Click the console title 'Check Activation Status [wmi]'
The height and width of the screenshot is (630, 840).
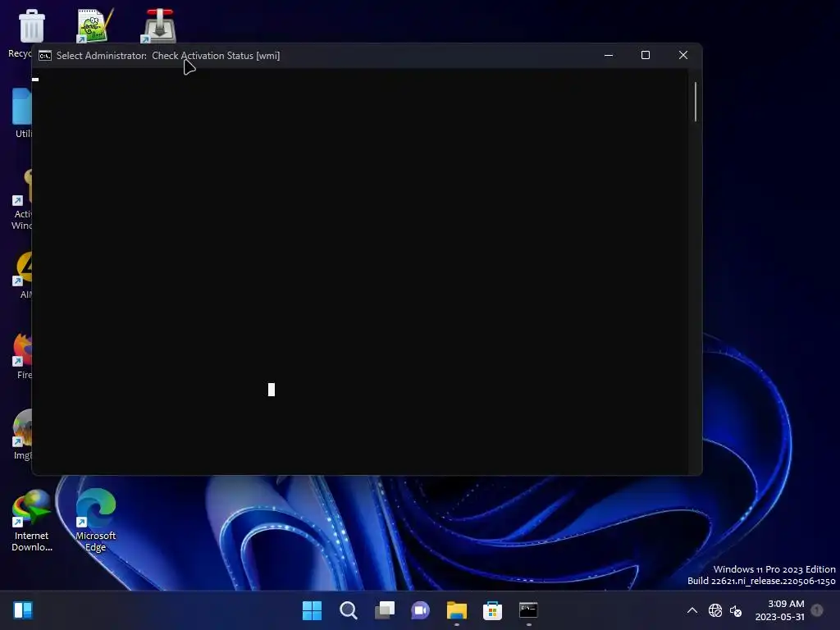[216, 56]
